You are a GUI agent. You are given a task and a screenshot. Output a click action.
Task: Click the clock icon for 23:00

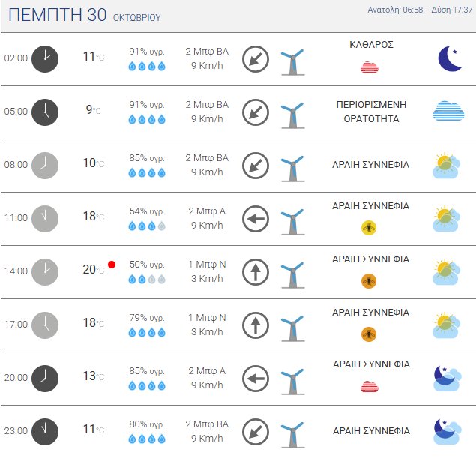pyautogui.click(x=45, y=431)
